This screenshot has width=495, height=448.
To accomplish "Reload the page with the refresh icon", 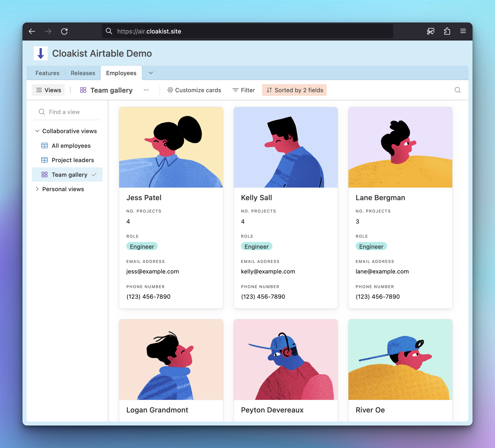I will click(x=64, y=31).
